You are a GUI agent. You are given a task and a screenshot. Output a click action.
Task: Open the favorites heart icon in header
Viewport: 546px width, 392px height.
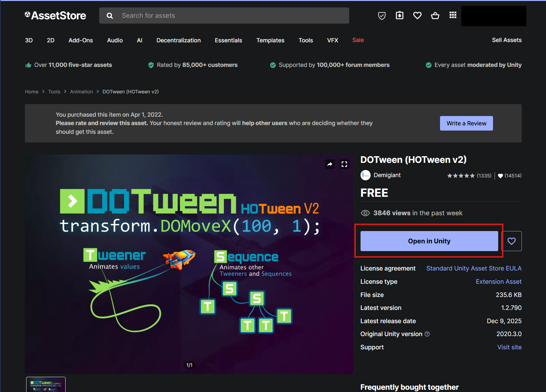(417, 16)
